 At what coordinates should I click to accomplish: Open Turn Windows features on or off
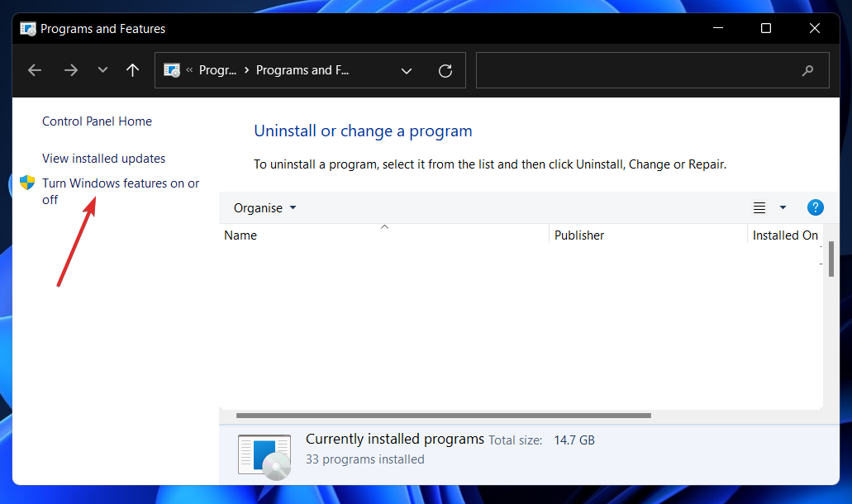[x=121, y=191]
